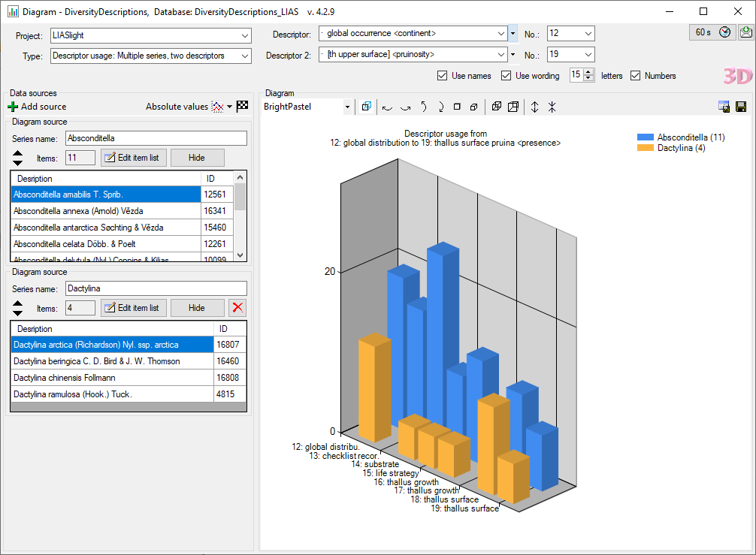Screen dimensions: 756x555
Task: Hide the Dactylina series
Action: tap(197, 308)
